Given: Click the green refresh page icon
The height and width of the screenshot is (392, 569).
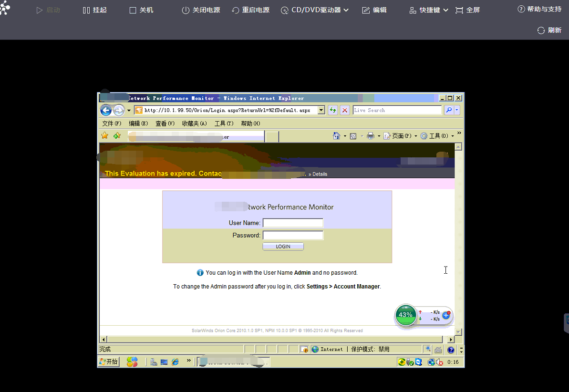Looking at the screenshot, I should [x=333, y=110].
